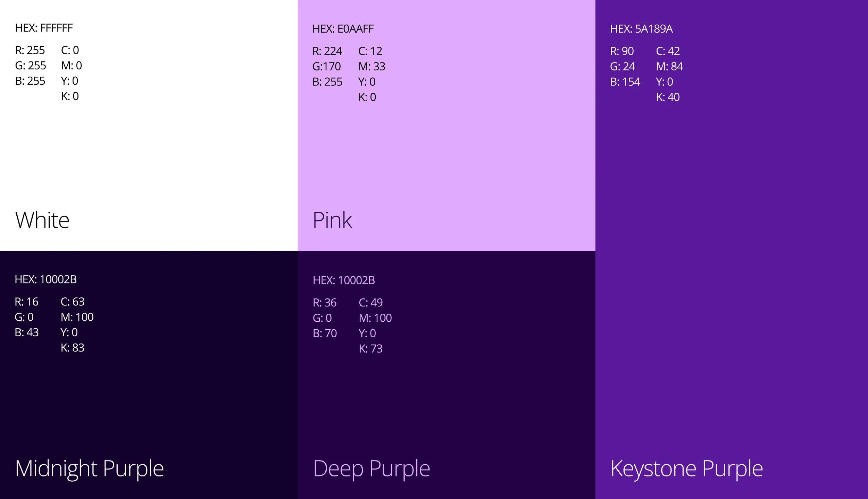Click the Pink title text
The width and height of the screenshot is (868, 499).
332,220
